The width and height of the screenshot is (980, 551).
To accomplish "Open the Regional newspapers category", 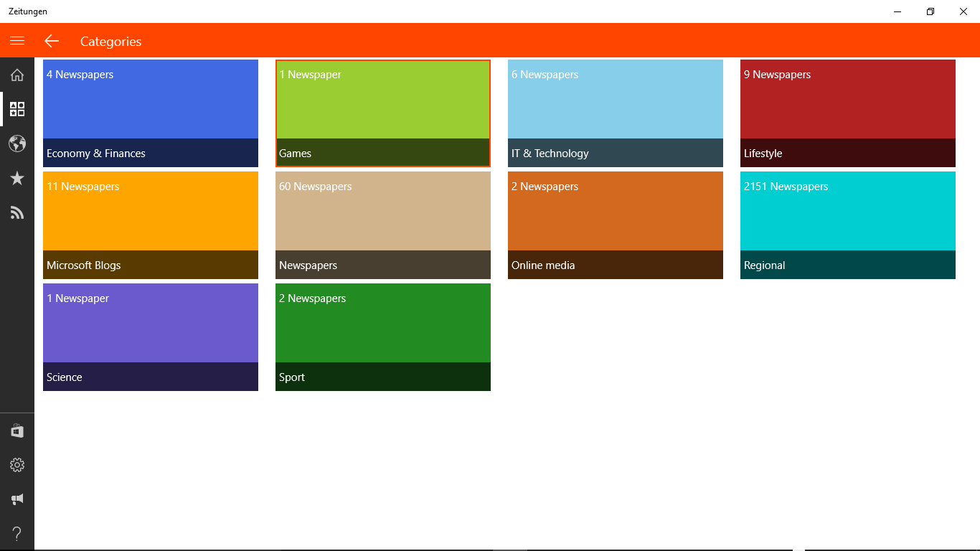I will click(x=847, y=225).
